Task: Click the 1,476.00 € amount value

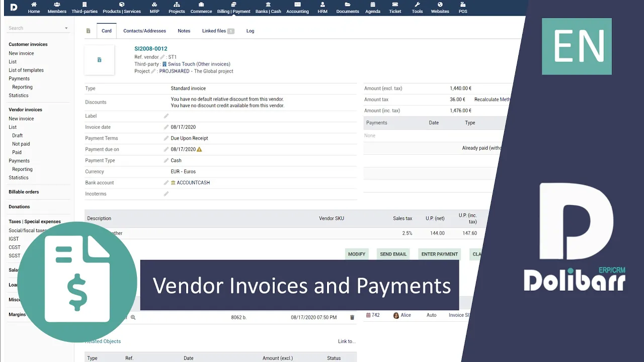Action: pyautogui.click(x=460, y=111)
